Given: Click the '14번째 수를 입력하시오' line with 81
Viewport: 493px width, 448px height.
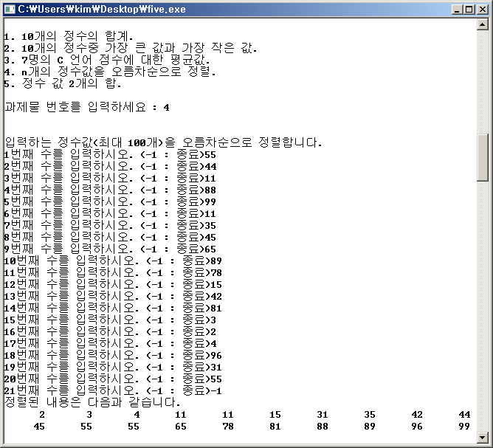Looking at the screenshot, I should (113, 308).
